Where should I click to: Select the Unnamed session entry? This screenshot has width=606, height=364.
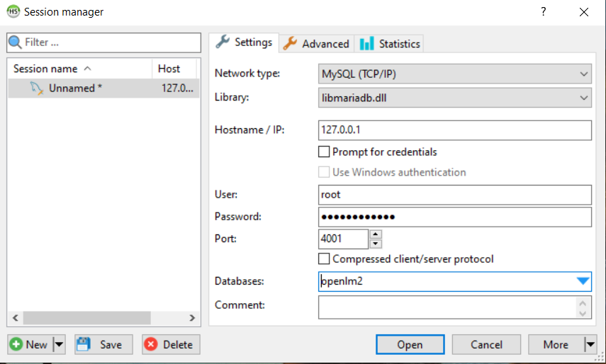pyautogui.click(x=71, y=89)
